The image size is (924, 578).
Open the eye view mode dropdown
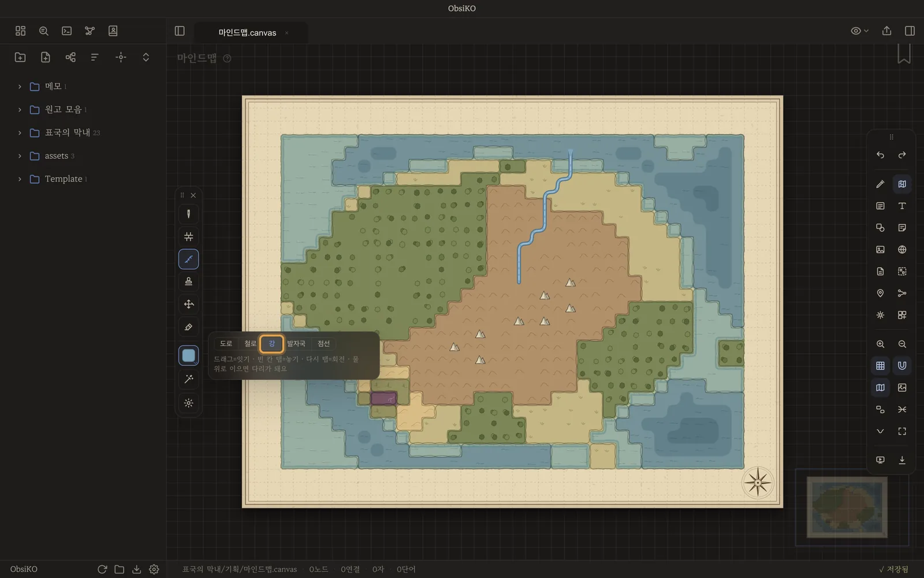point(859,31)
